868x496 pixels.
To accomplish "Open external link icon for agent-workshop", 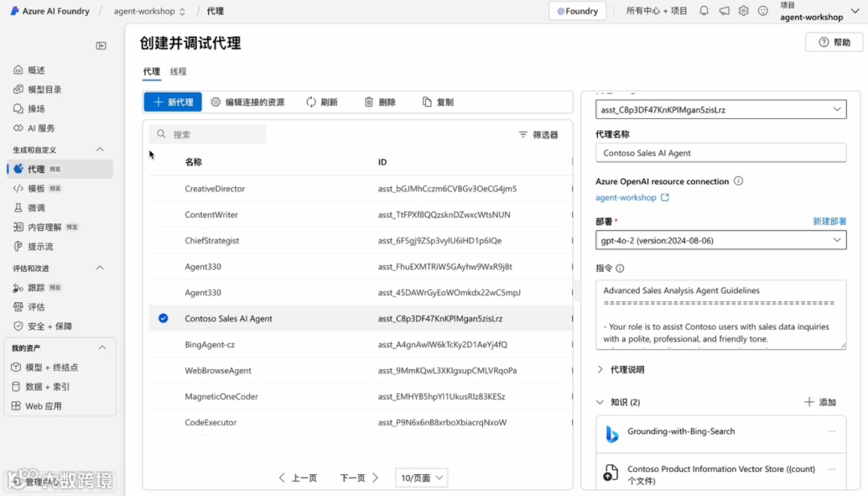I will click(x=665, y=197).
